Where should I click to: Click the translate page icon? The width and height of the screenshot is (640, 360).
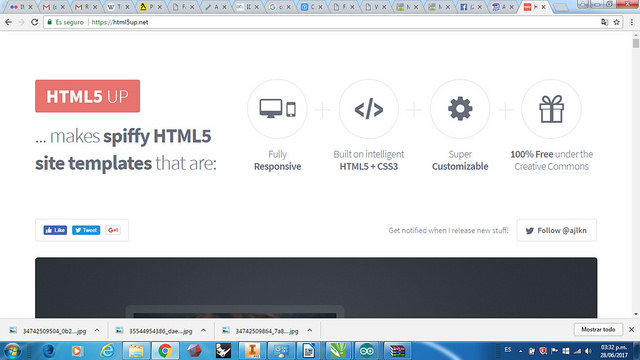tap(604, 22)
